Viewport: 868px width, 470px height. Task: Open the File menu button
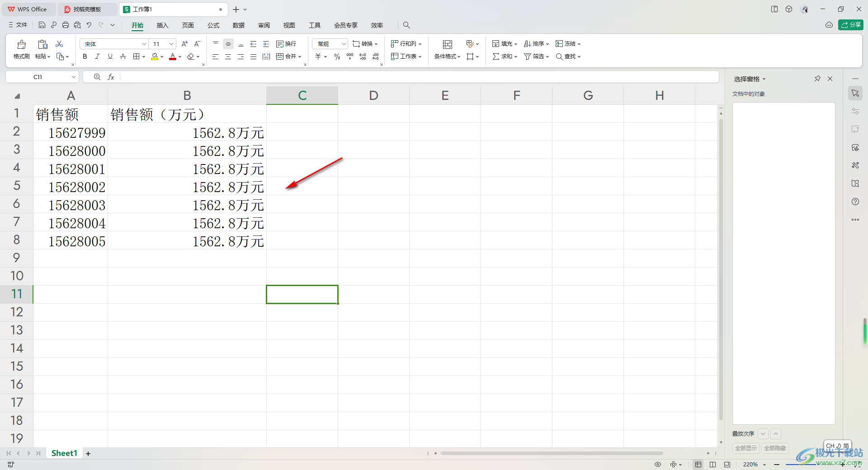pyautogui.click(x=18, y=25)
